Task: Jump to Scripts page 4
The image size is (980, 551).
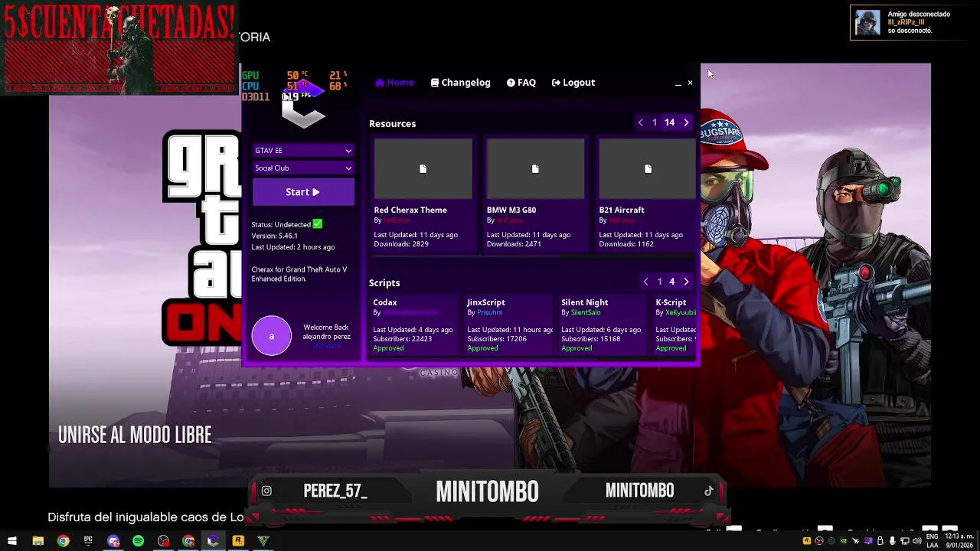Action: tap(671, 282)
